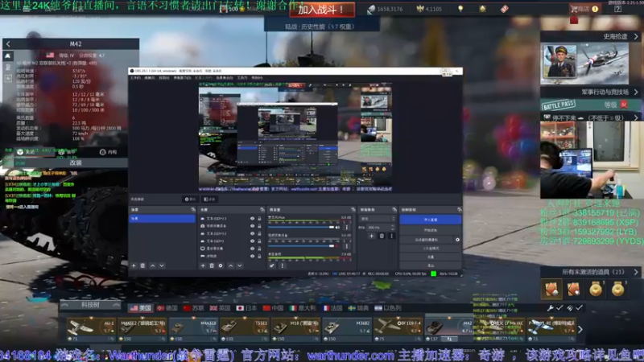
Task: Show next vehicles with the lineup's right arrow
Action: (580, 329)
